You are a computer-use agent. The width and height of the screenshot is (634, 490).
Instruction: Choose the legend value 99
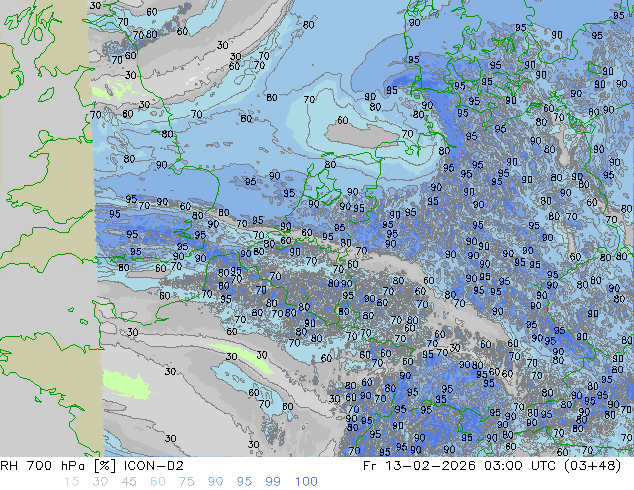pyautogui.click(x=273, y=482)
